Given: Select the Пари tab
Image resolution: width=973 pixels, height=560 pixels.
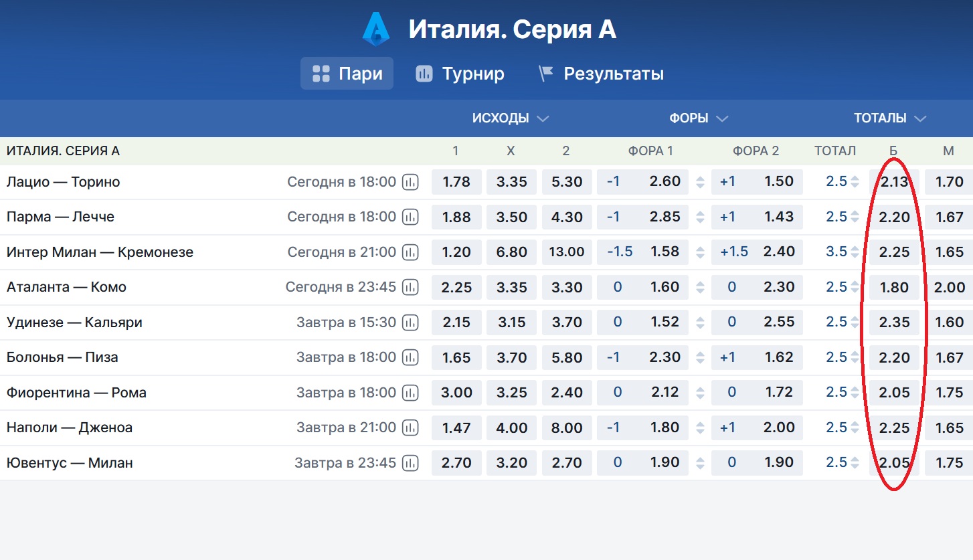Looking at the screenshot, I should click(347, 74).
